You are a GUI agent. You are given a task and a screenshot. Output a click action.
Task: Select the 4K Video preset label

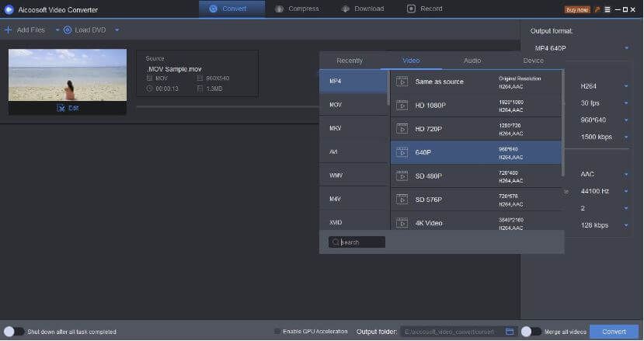(x=428, y=223)
